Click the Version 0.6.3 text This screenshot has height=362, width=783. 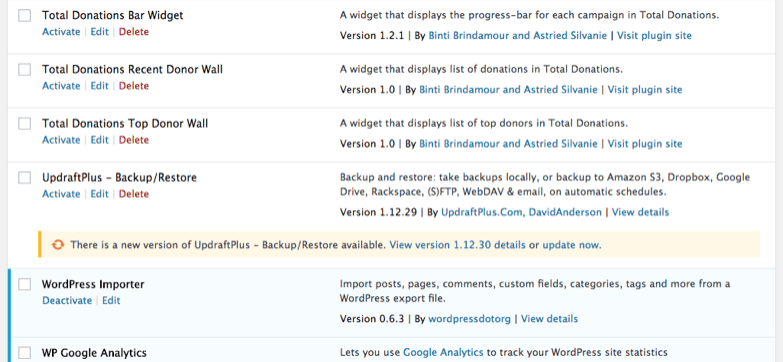tap(372, 319)
